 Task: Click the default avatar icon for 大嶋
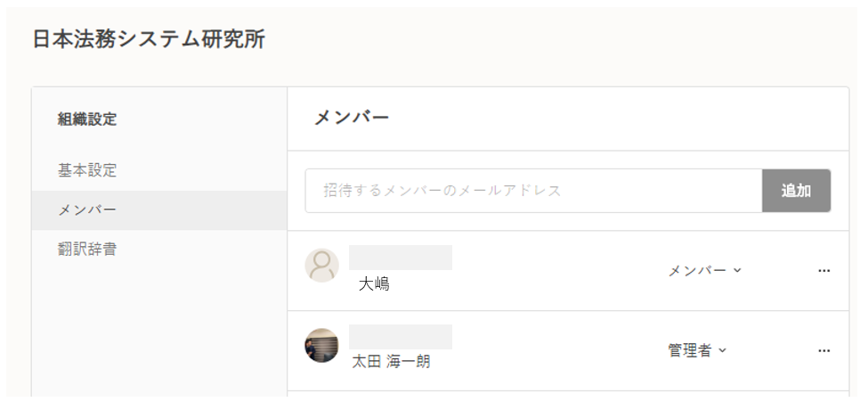click(321, 266)
